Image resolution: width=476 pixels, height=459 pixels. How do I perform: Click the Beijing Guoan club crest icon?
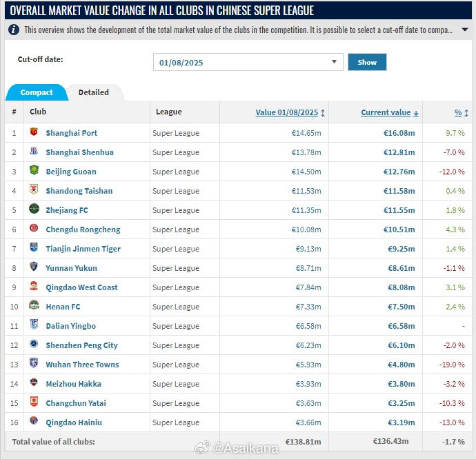(34, 171)
